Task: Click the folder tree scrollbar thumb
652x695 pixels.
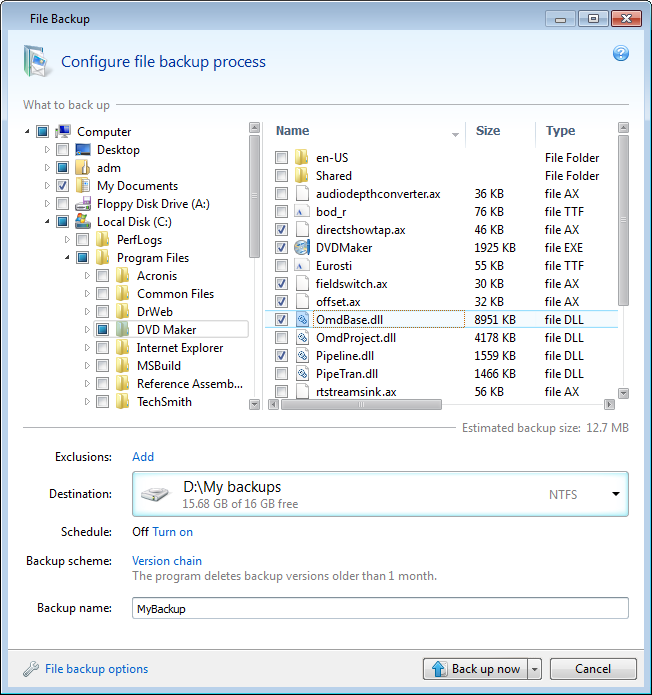Action: [x=254, y=196]
